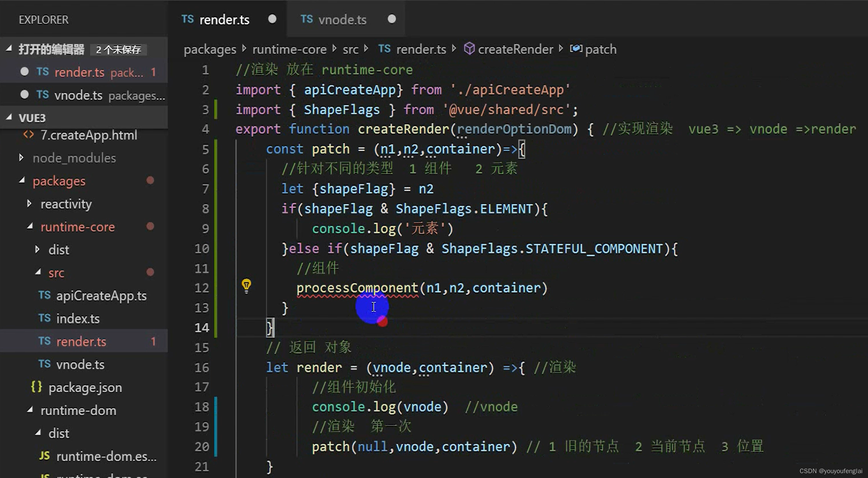
Task: Click the patch variable icon in the breadcrumb
Action: pyautogui.click(x=576, y=49)
